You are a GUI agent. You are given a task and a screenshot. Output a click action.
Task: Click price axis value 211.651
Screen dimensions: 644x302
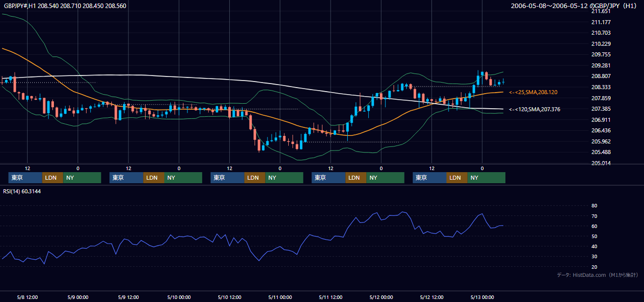pyautogui.click(x=601, y=11)
